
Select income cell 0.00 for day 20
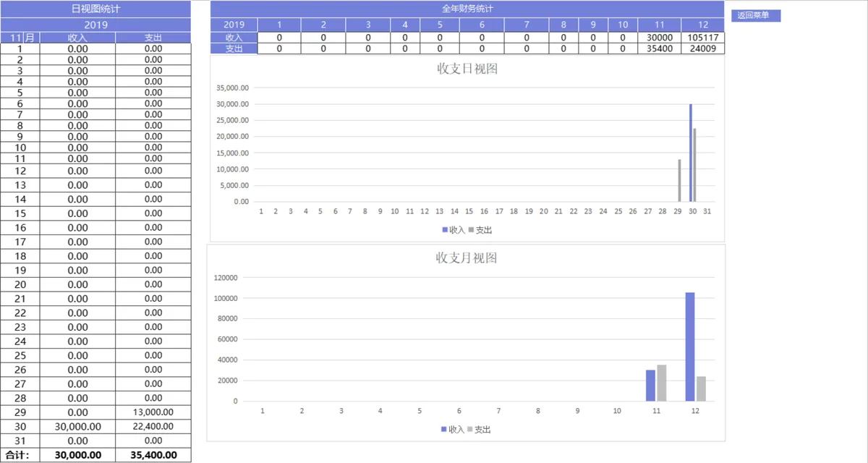pyautogui.click(x=78, y=284)
